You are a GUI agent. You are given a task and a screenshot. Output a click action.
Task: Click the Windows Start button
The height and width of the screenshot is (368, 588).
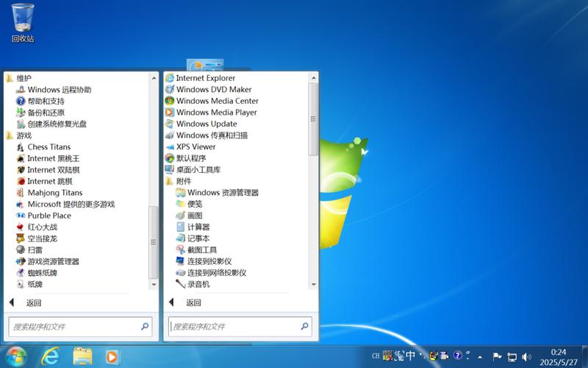(15, 355)
